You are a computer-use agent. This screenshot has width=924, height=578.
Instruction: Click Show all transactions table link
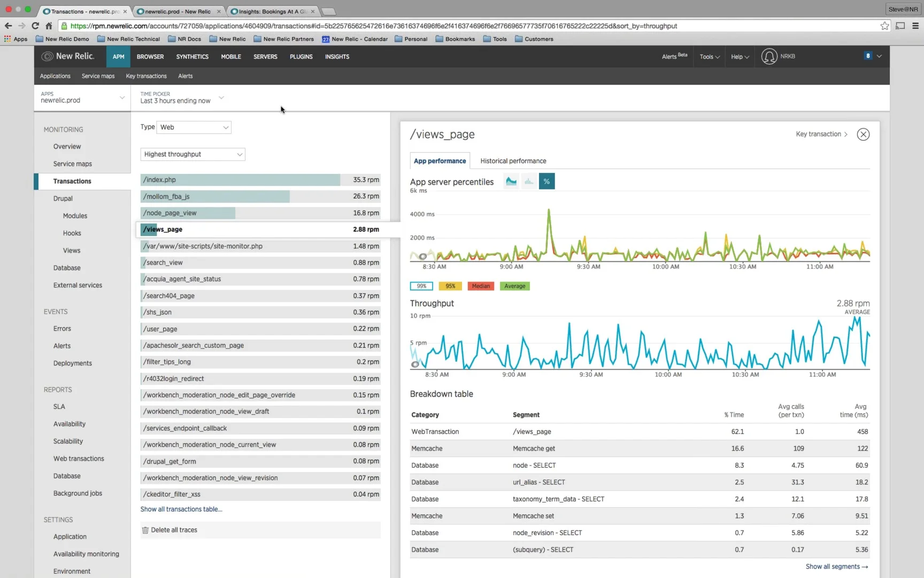[181, 509]
